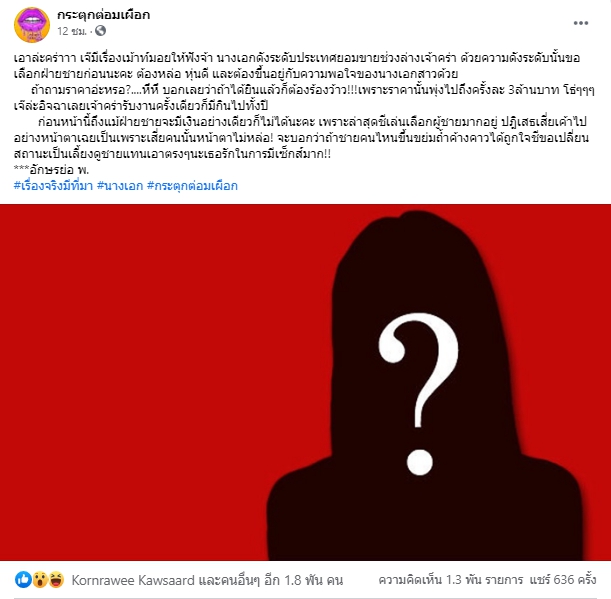Screen dimensions: 611x599
Task: Click the Haha laughing reaction icon
Action: tap(56, 580)
